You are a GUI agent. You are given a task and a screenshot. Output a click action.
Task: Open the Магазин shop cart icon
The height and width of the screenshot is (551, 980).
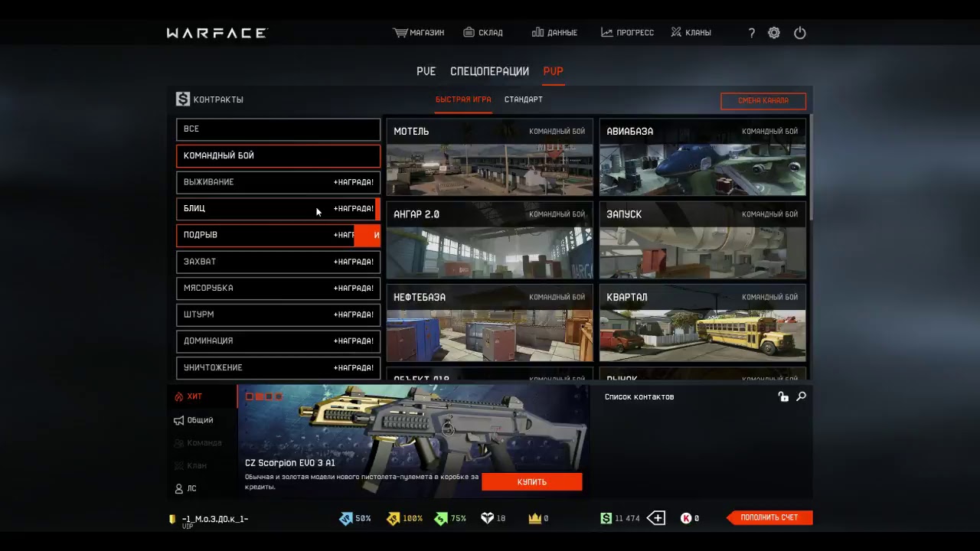[x=400, y=33]
